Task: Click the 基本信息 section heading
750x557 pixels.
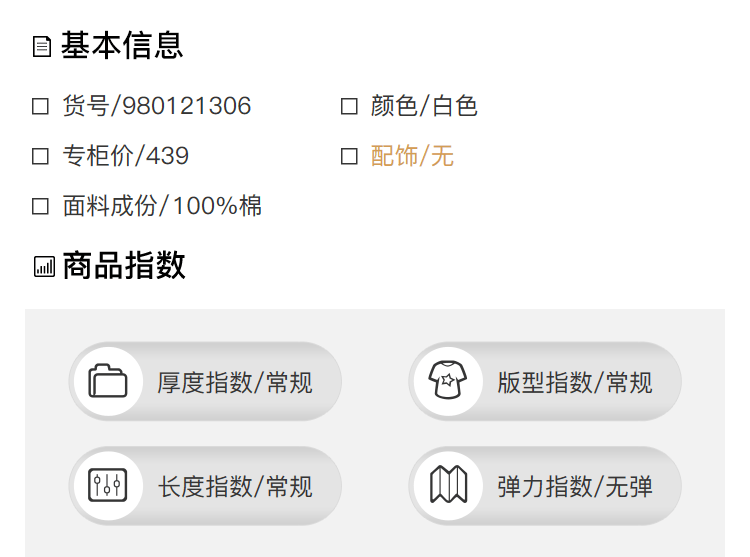Action: click(122, 46)
